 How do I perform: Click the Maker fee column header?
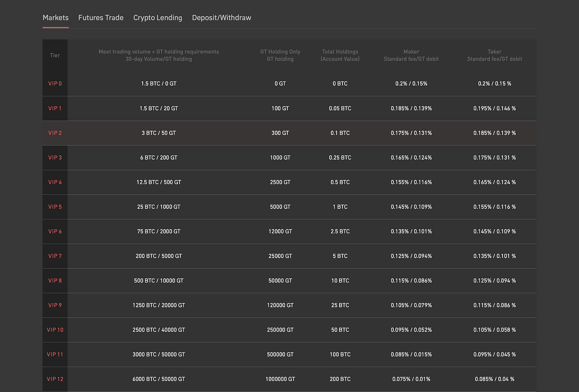click(x=412, y=55)
